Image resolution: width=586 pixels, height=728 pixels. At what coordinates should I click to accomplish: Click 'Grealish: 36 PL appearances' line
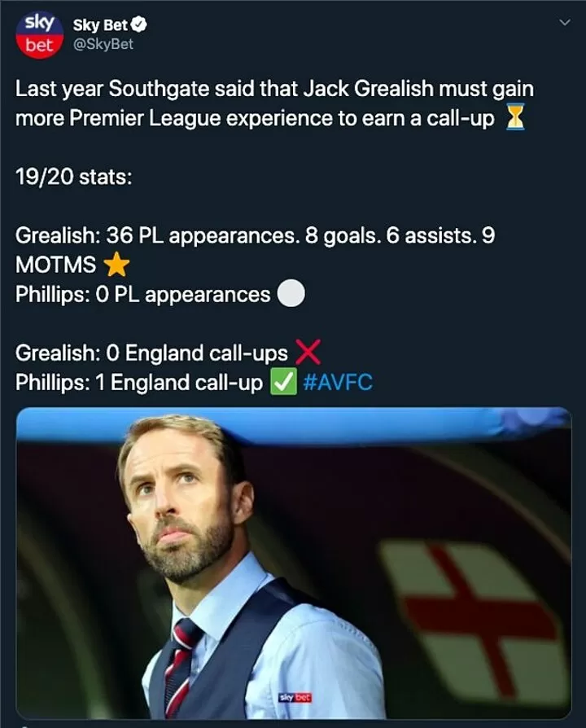coord(255,235)
